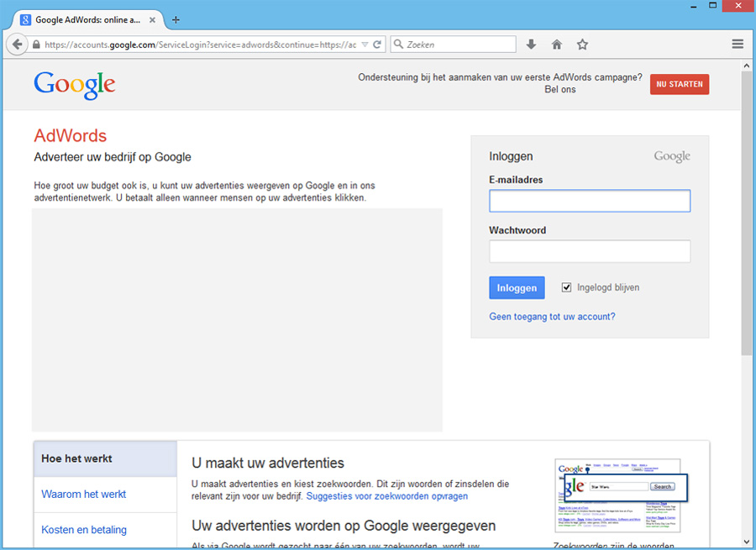Click 'Uw advertenties worden op Google weergegeven' heading
Screen dimensions: 756x550
pyautogui.click(x=344, y=526)
